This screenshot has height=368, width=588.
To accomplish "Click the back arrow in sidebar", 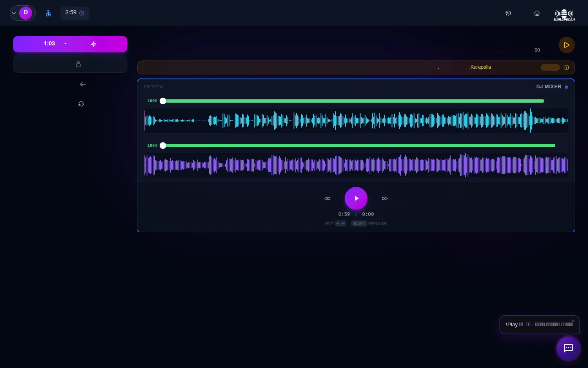I will point(83,84).
